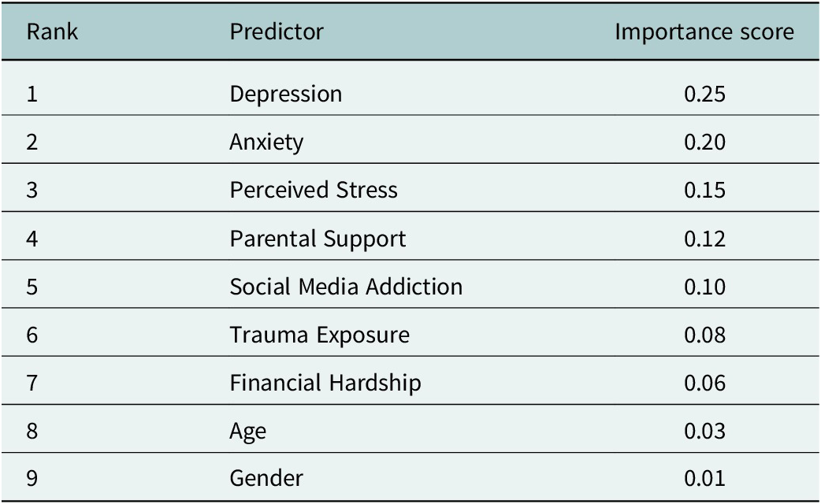Viewport: 821px width, 504px height.
Task: Click importance score 0.15
Action: pyautogui.click(x=704, y=190)
